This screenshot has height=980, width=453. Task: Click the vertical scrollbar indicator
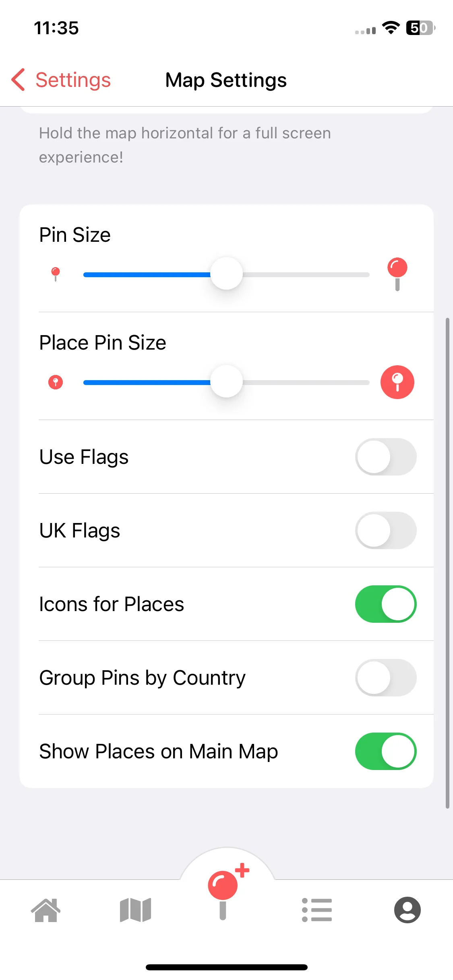[x=447, y=563]
